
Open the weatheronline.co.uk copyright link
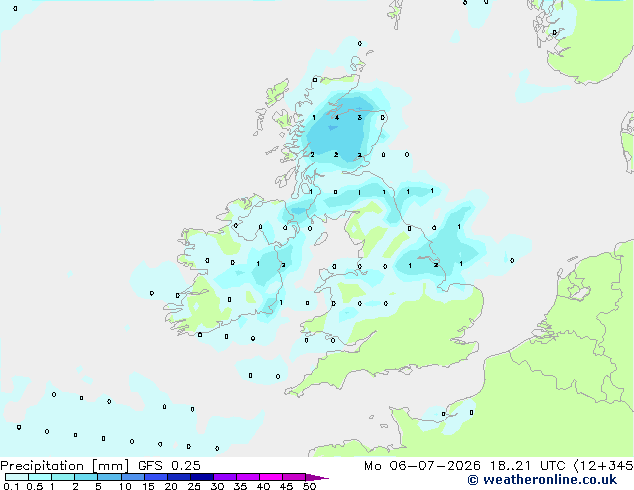tap(542, 480)
